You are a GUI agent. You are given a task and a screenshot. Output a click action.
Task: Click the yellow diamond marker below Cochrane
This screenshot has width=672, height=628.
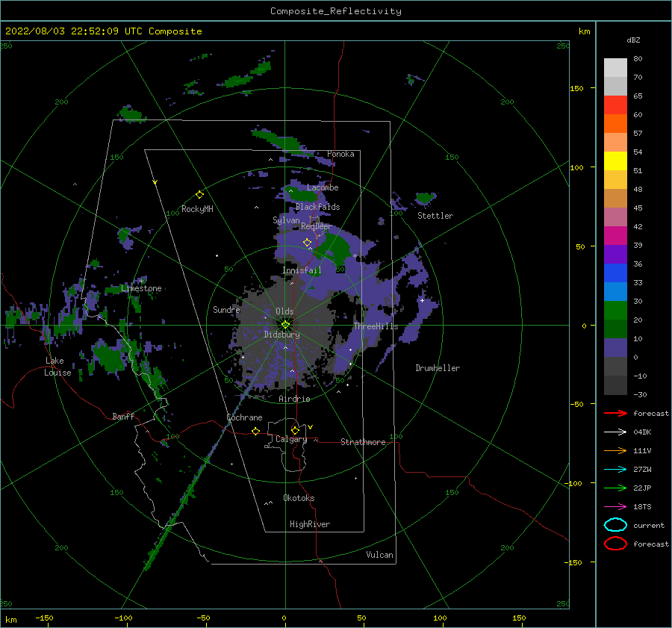coord(256,431)
